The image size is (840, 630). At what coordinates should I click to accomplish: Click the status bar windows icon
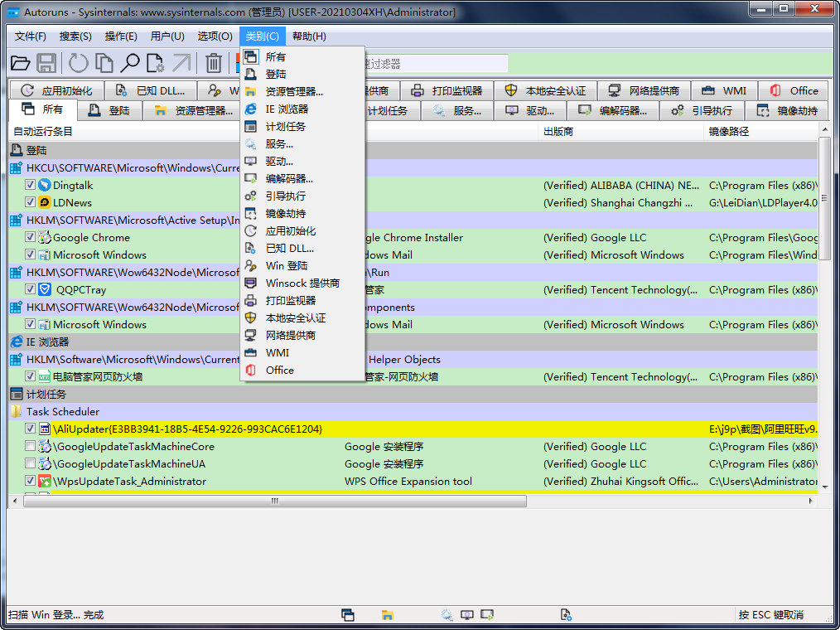(x=348, y=615)
